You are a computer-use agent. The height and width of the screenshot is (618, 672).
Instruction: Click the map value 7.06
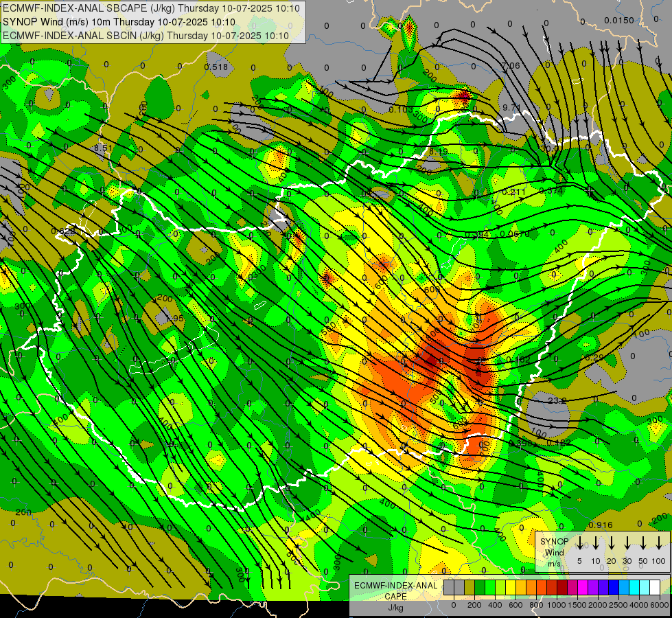click(x=511, y=66)
